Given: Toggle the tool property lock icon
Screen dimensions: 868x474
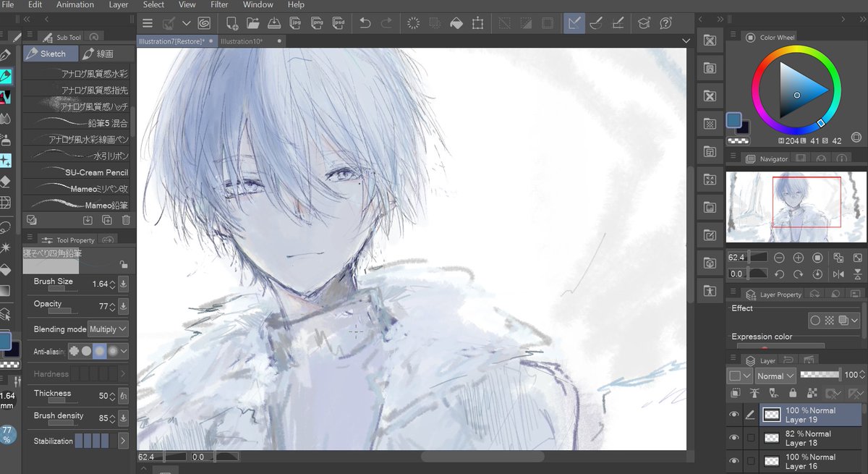Looking at the screenshot, I should pos(123,265).
